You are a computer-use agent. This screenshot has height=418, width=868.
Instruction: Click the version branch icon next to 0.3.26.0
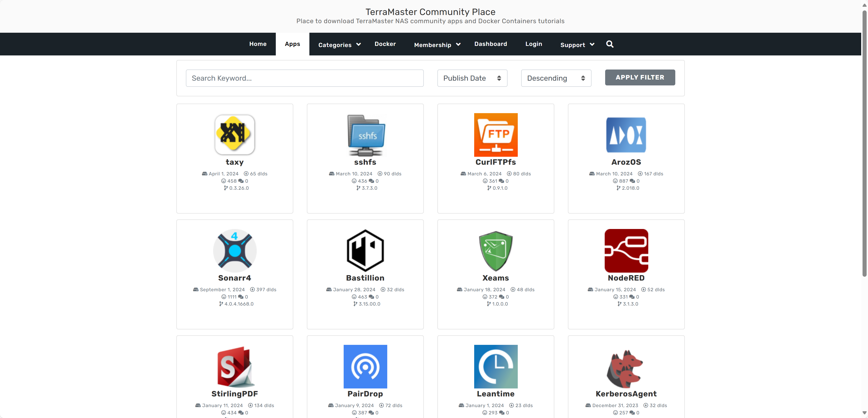[226, 188]
